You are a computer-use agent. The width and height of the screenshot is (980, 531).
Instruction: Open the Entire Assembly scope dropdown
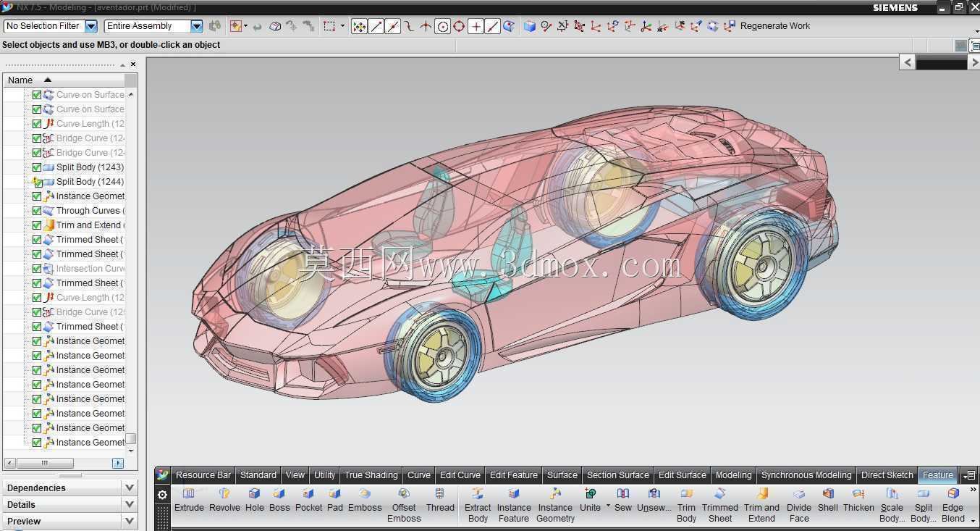(196, 26)
